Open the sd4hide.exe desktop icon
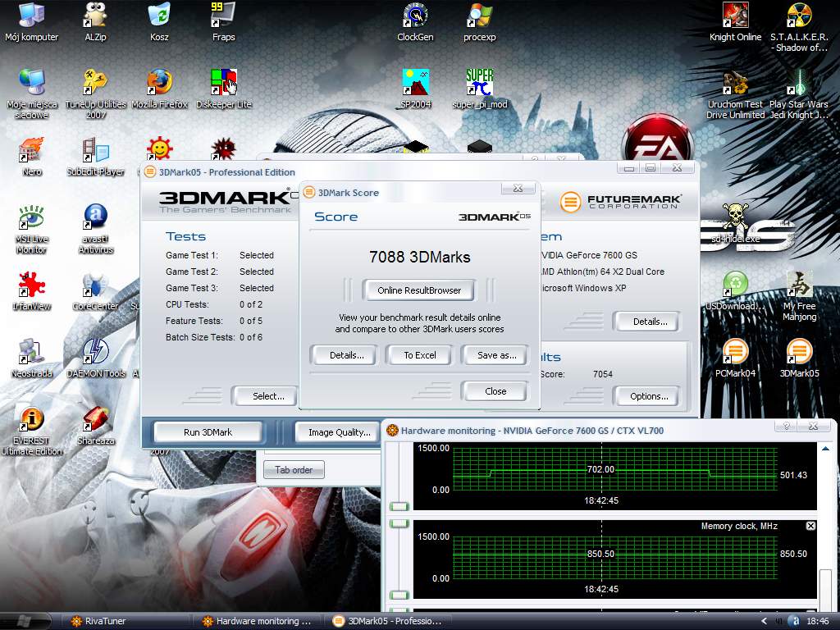 point(736,224)
